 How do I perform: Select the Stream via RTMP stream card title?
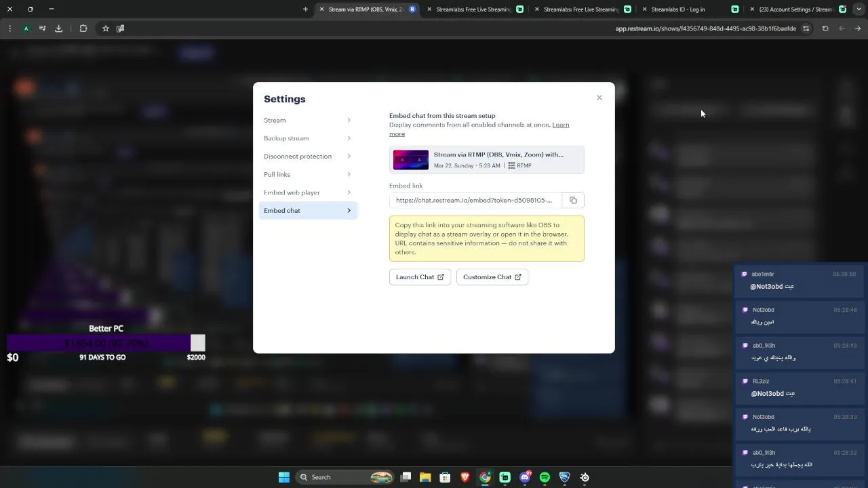(x=498, y=155)
